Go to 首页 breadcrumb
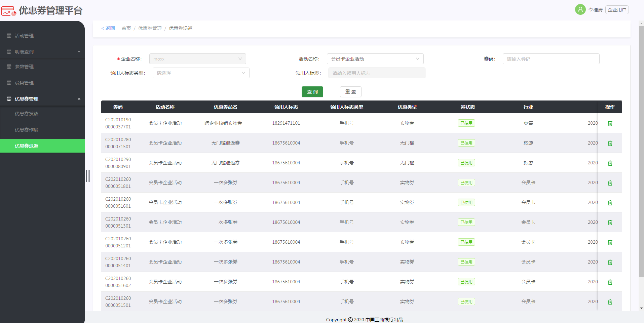This screenshot has width=644, height=323. (x=126, y=28)
